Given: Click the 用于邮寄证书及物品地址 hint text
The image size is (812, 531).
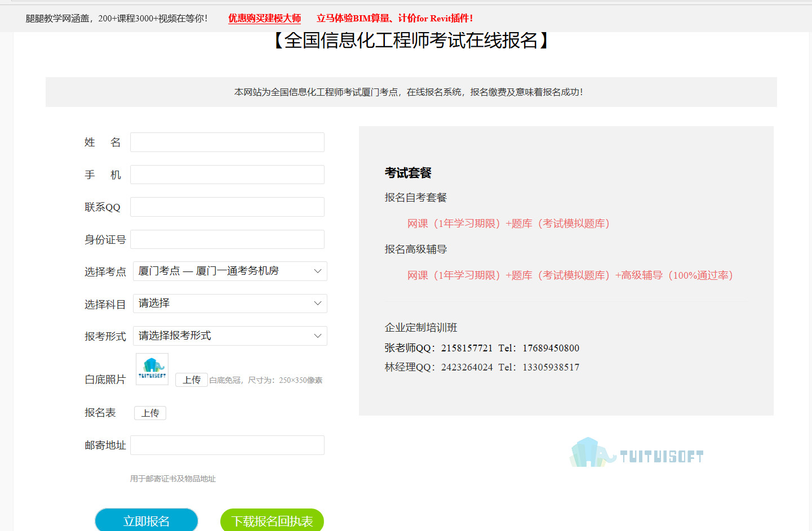Looking at the screenshot, I should coord(173,479).
